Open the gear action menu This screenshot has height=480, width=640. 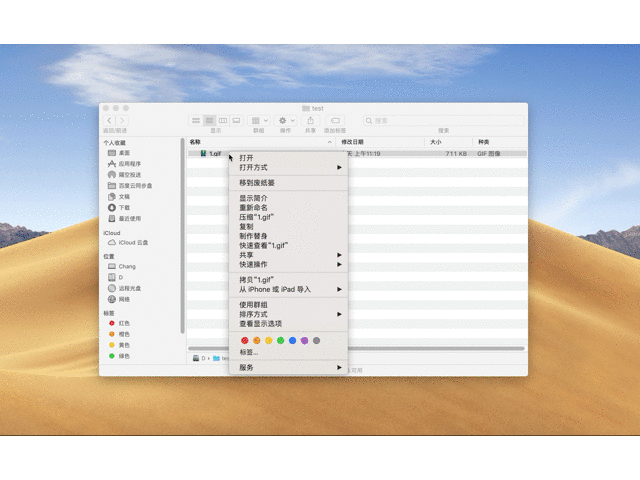tap(286, 120)
